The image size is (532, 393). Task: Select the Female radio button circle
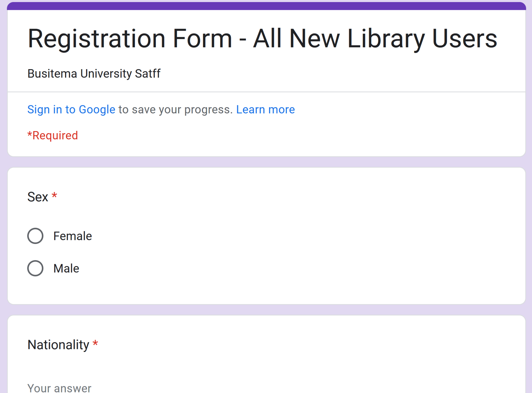click(35, 236)
